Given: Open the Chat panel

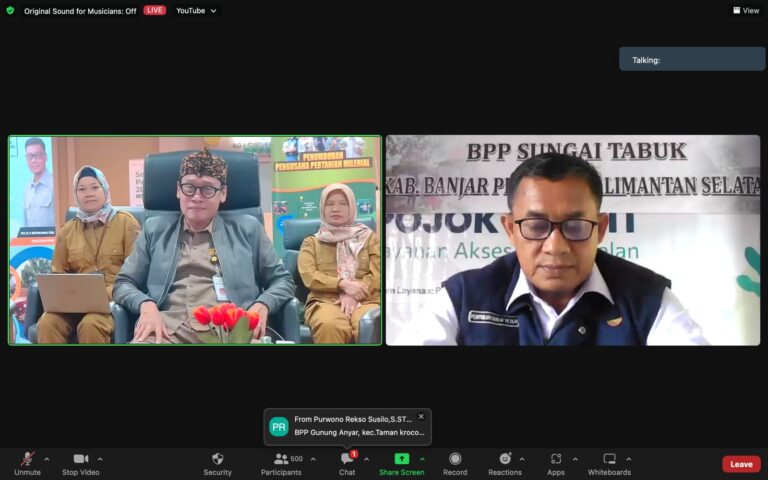Looking at the screenshot, I should [x=347, y=463].
